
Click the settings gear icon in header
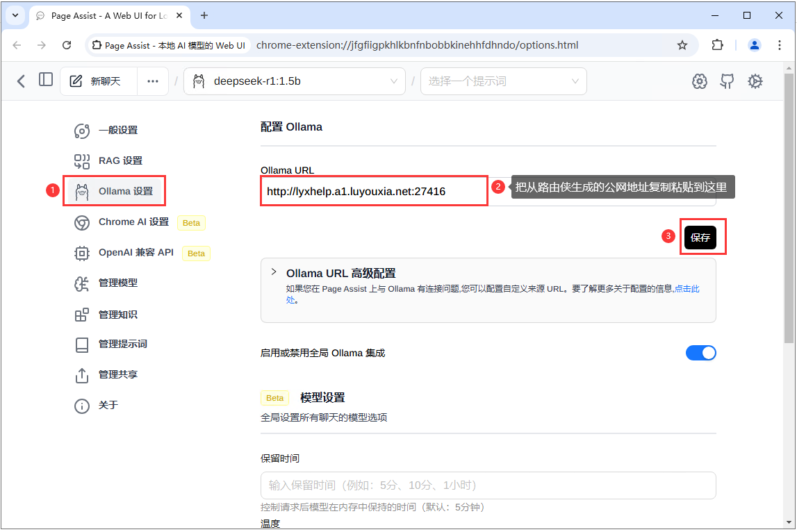(x=755, y=81)
